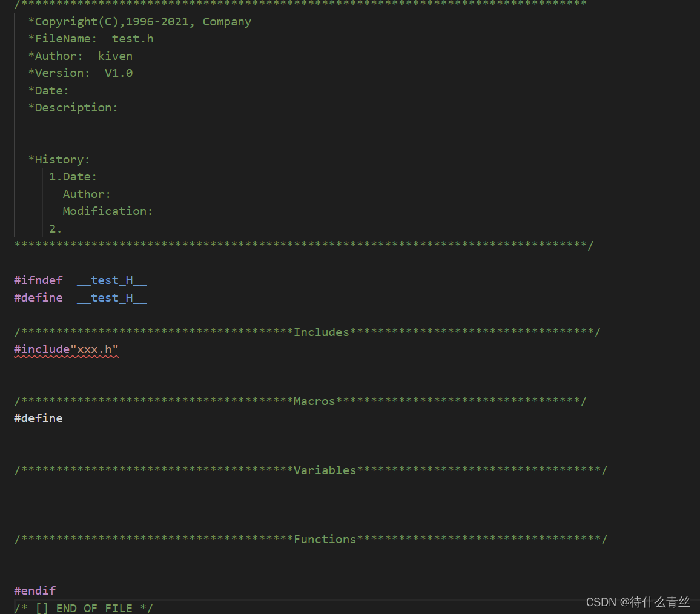700x614 pixels.
Task: Click the '#endif' directive
Action: click(35, 591)
